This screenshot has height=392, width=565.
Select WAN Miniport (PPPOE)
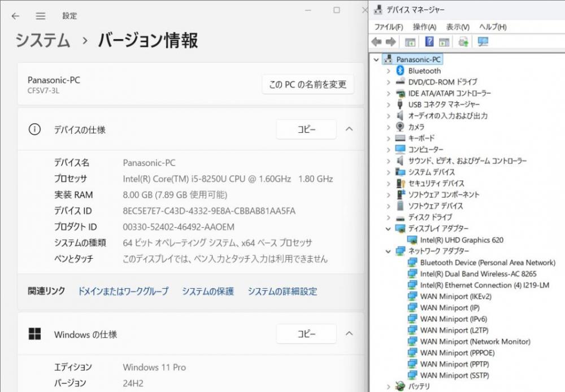click(457, 352)
